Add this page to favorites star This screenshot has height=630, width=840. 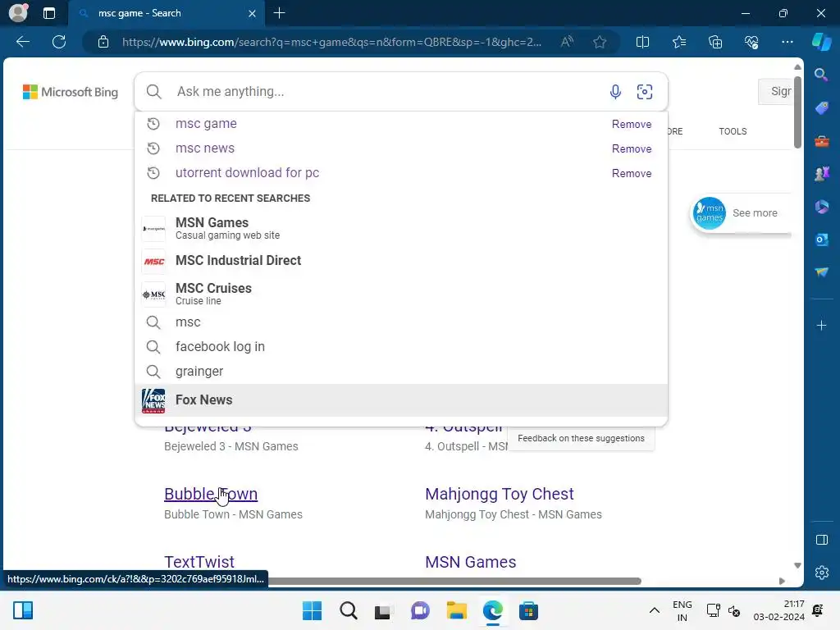point(600,42)
